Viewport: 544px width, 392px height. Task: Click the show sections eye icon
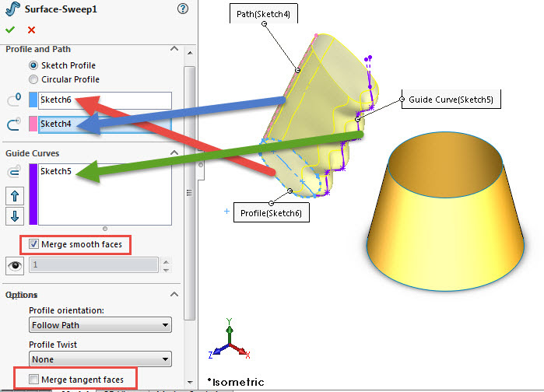pos(15,266)
